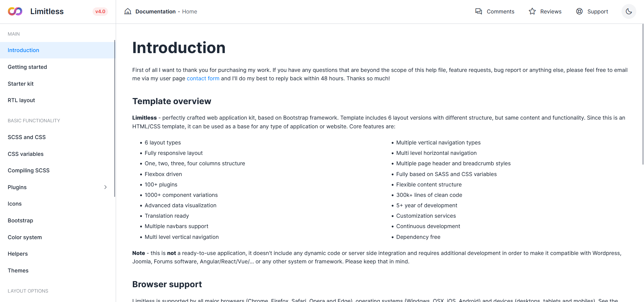Open the Themes section
This screenshot has height=302, width=644.
[x=18, y=270]
